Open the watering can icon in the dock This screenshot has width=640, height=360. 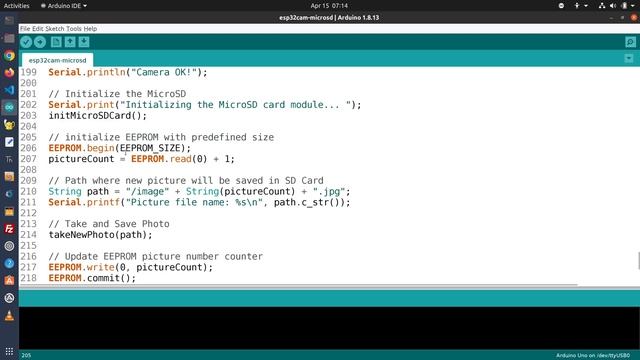tap(9, 124)
